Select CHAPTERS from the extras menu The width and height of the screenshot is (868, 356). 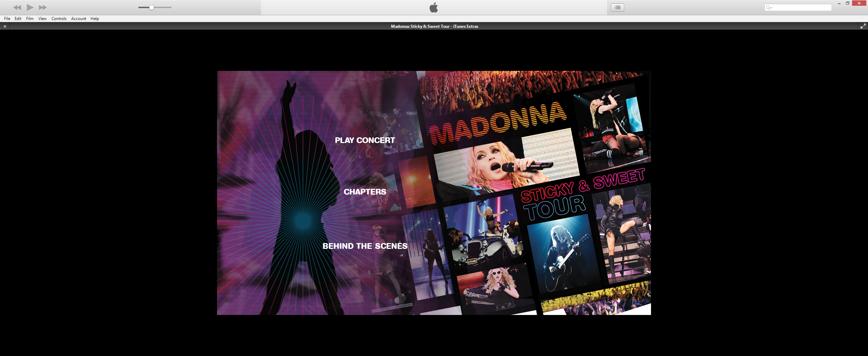click(x=365, y=192)
